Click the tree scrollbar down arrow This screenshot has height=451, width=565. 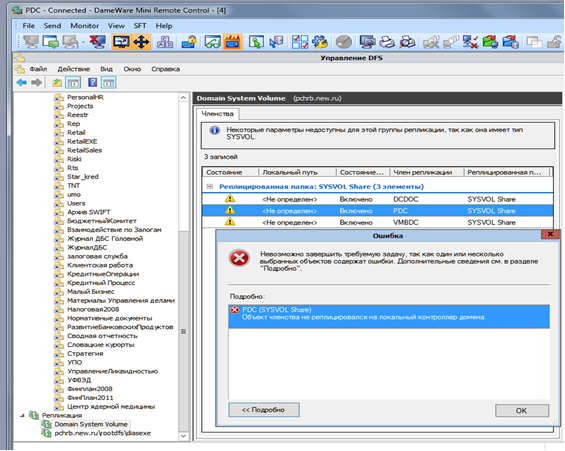pyautogui.click(x=183, y=436)
